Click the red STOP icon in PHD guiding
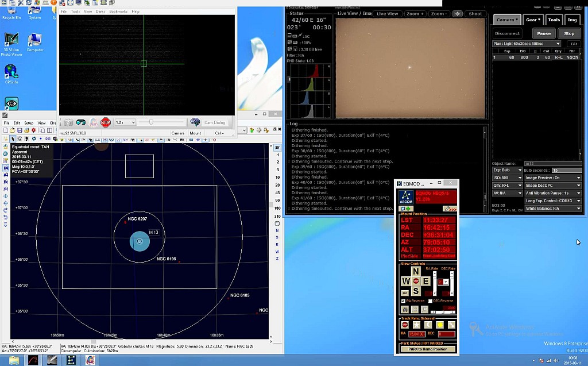Image resolution: width=588 pixels, height=366 pixels. [106, 122]
